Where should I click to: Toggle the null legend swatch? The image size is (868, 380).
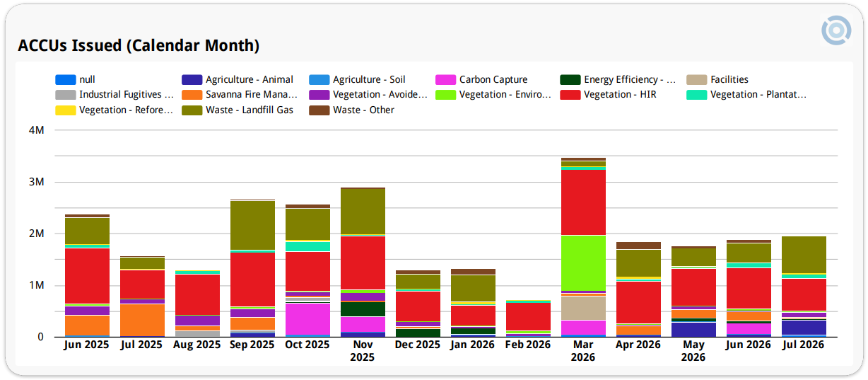point(65,80)
